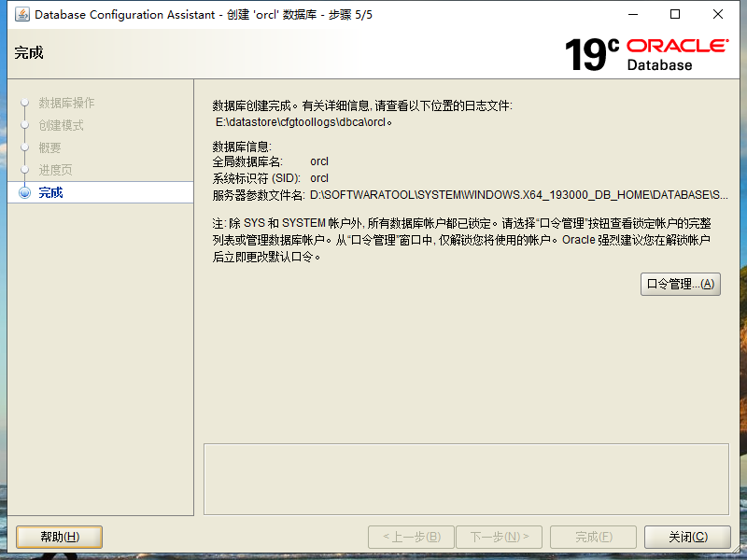The height and width of the screenshot is (560, 747).
Task: Click the Java coffee cup icon in title bar
Action: click(21, 14)
